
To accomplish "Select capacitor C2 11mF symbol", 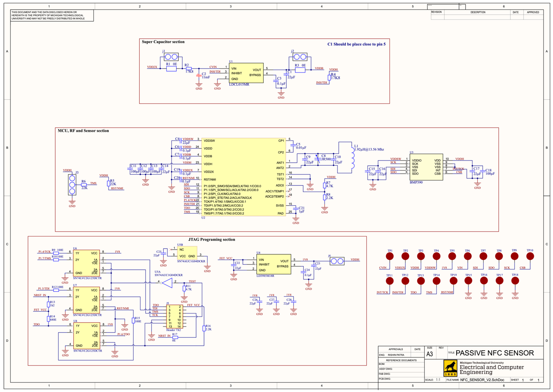I will tap(199, 76).
